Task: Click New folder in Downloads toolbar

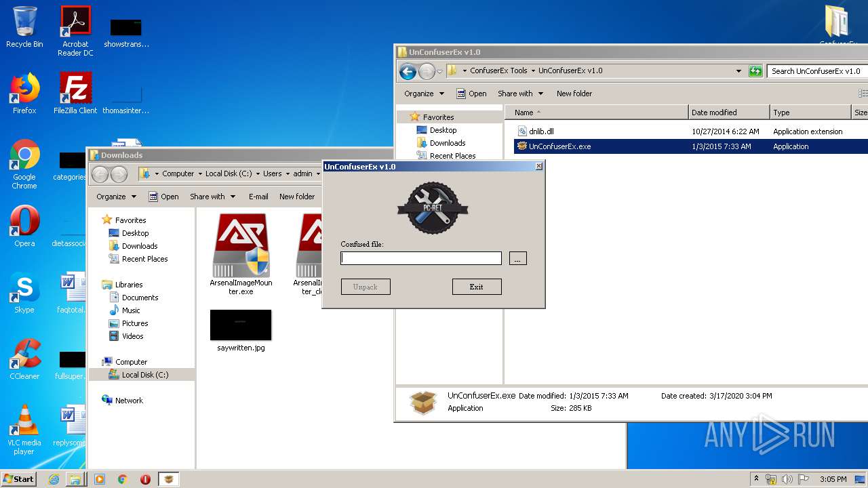Action: (297, 197)
